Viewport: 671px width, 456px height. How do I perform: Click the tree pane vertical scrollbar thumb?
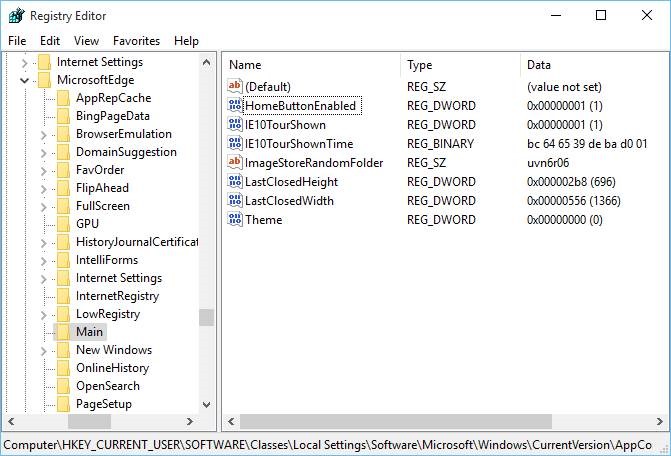pos(206,317)
